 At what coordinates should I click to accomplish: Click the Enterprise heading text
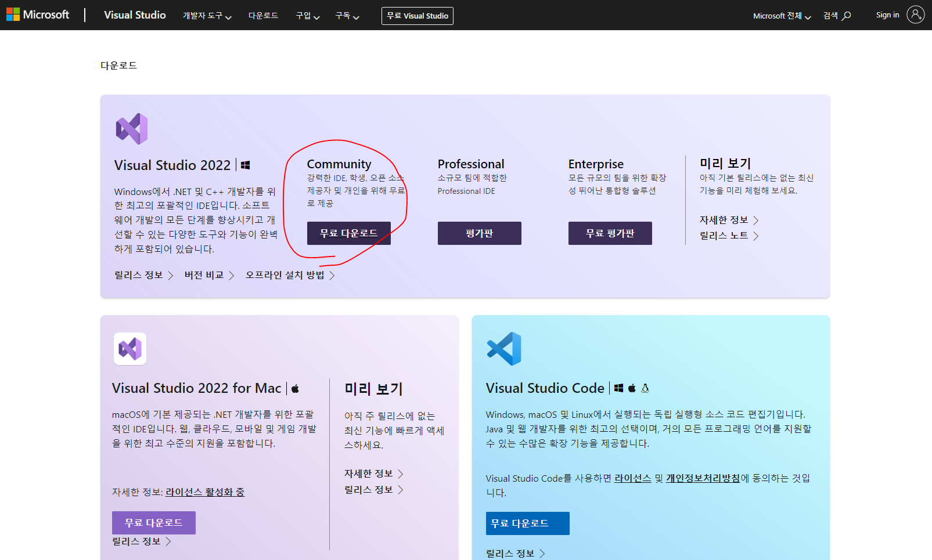596,164
